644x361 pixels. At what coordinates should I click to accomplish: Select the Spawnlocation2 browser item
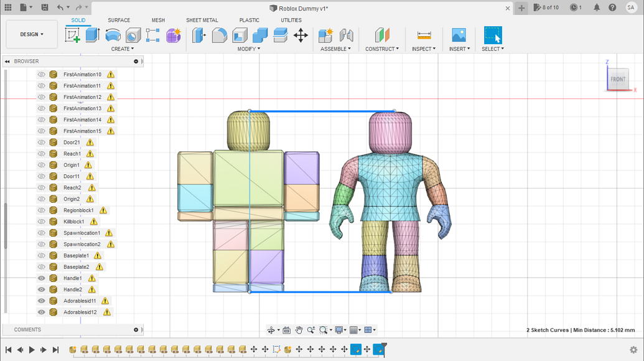[x=82, y=245]
